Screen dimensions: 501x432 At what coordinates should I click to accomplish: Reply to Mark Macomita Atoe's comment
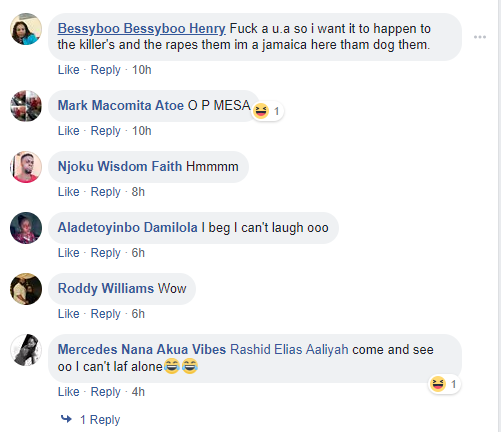point(106,131)
